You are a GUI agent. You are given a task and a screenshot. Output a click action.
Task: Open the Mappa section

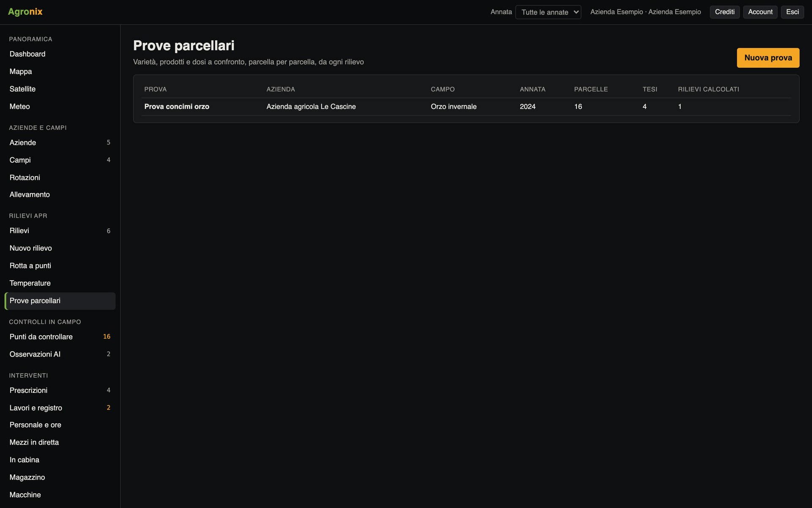point(60,72)
